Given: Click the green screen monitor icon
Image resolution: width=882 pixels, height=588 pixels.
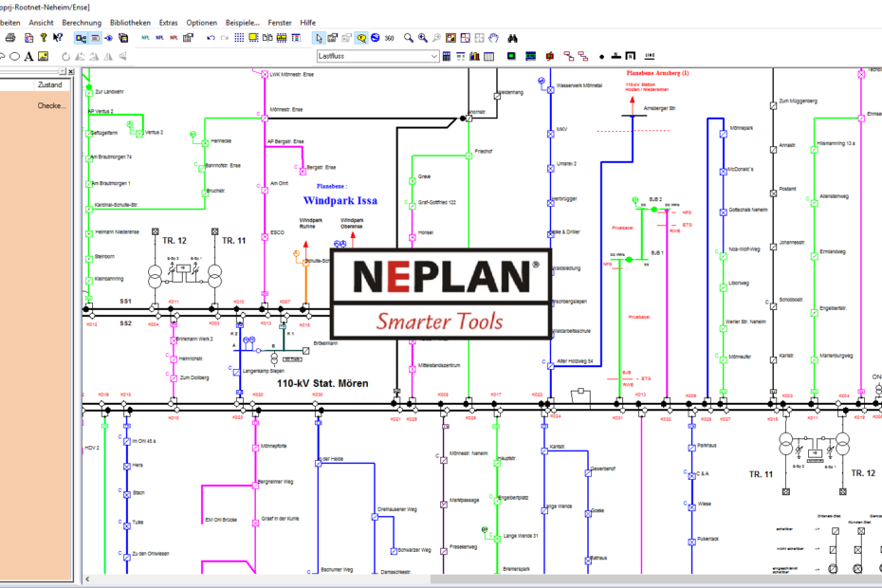Looking at the screenshot, I should tap(511, 56).
